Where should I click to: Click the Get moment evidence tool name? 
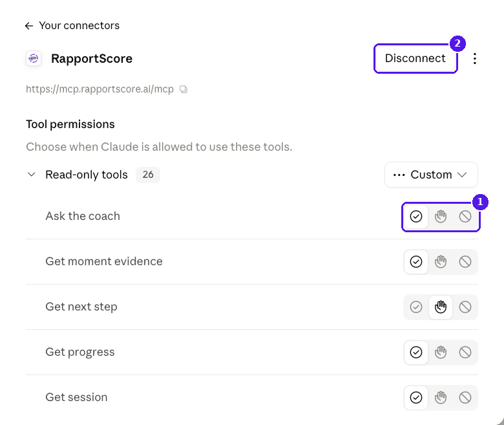tap(104, 261)
